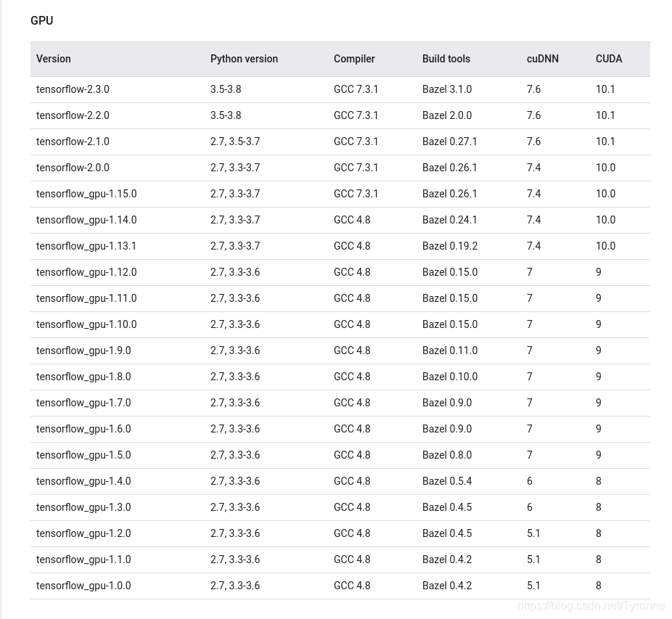672x619 pixels.
Task: Click tensorflow_gpu-1.9.0 version cell
Action: pos(83,351)
